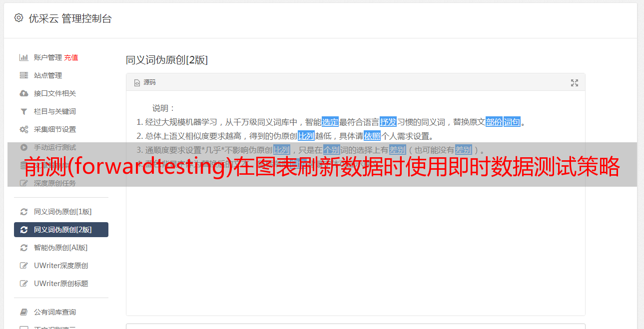Screen dimensions: 644x329
Task: Open the 智能伪原创[AI版] menu item
Action: coord(61,248)
